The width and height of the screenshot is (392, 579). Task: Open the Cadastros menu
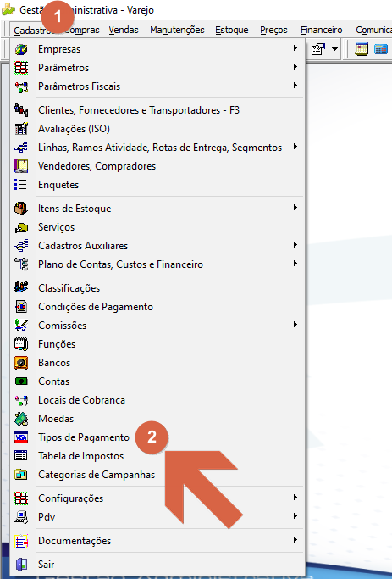32,30
